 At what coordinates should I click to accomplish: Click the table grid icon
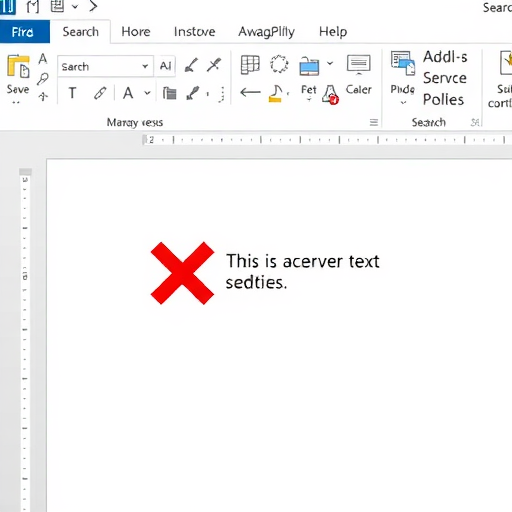tap(250, 65)
